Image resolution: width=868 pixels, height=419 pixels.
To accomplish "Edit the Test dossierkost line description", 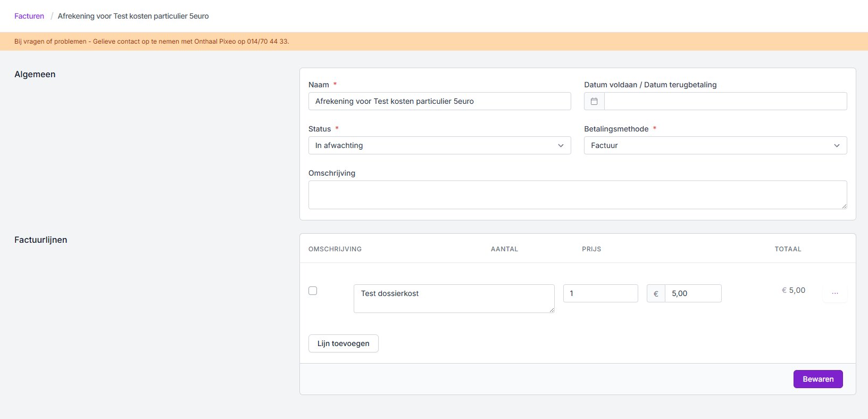I will pyautogui.click(x=454, y=298).
